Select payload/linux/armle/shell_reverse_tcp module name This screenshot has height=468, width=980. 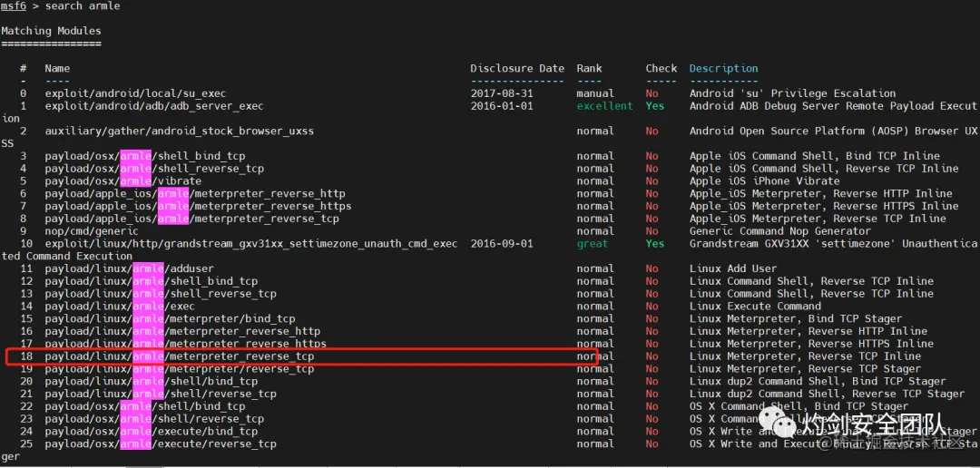click(161, 293)
